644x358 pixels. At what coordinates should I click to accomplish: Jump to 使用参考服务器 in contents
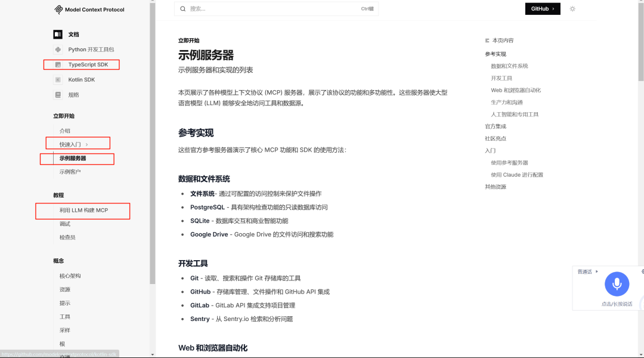[x=509, y=163]
